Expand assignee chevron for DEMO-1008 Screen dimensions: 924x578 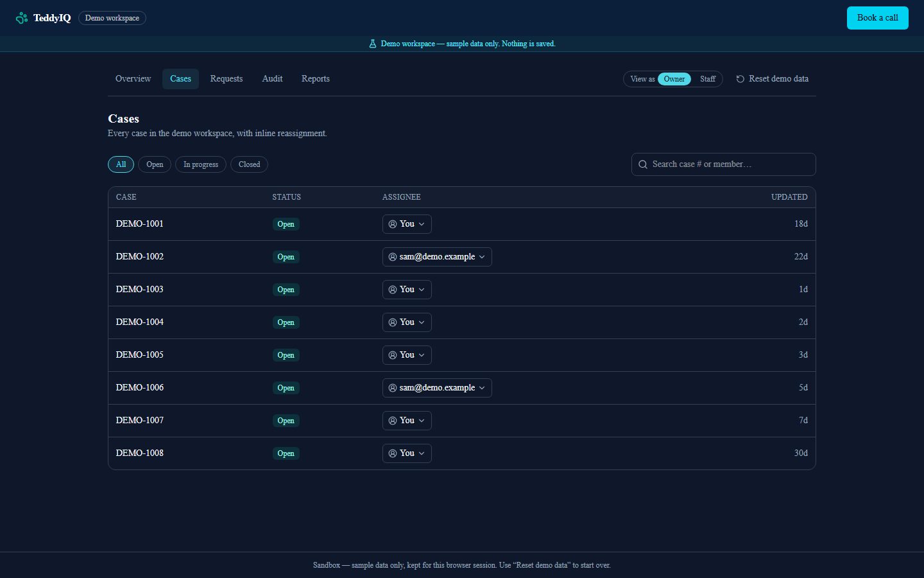(x=422, y=453)
